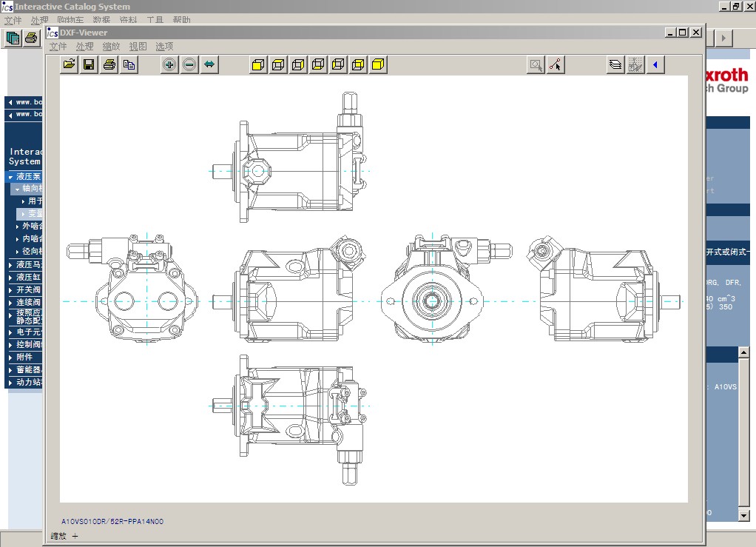The height and width of the screenshot is (547, 756).
Task: Open the 帮助 menu in main window
Action: pyautogui.click(x=181, y=20)
